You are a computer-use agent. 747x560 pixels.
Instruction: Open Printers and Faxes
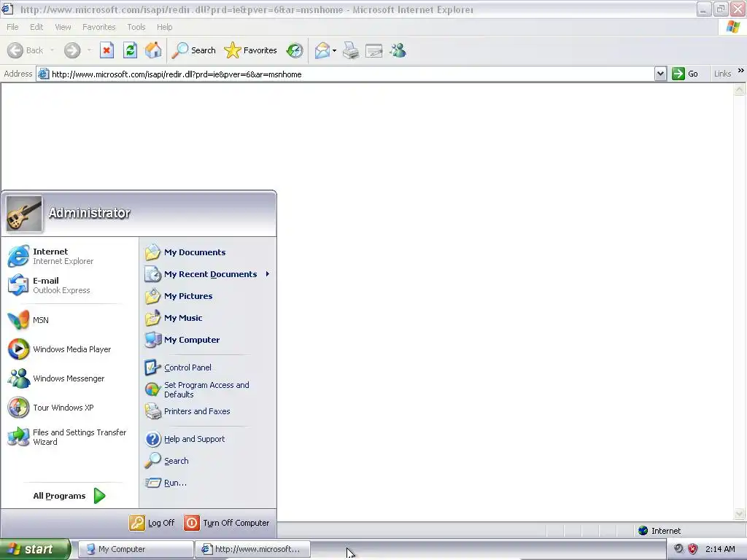208,411
